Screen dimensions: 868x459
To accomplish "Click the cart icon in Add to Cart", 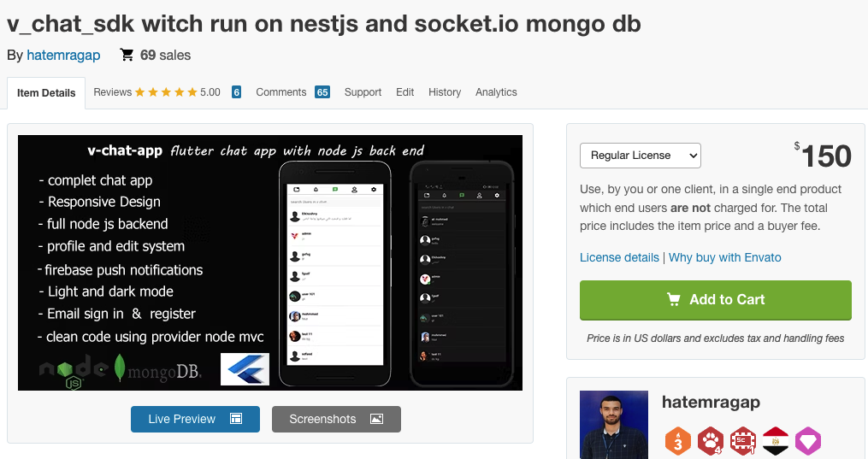I will coord(674,299).
